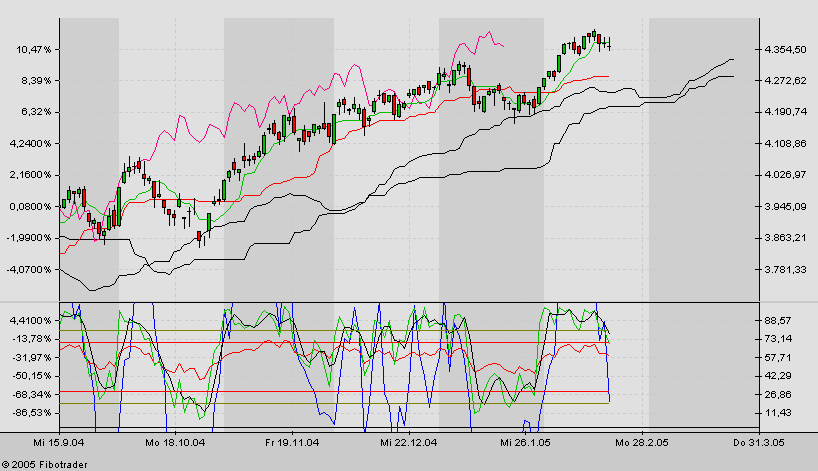The width and height of the screenshot is (818, 471).
Task: Click the 4.190,74 price value
Action: pos(785,112)
